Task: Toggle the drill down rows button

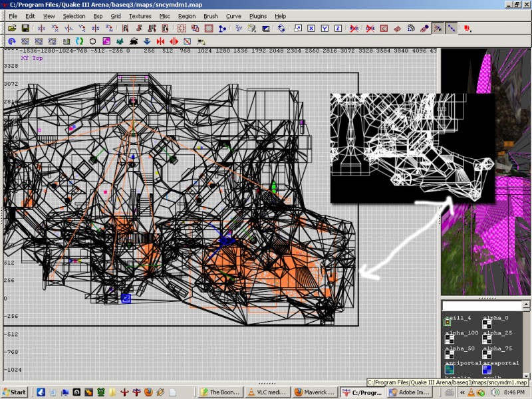Action: click(452, 29)
